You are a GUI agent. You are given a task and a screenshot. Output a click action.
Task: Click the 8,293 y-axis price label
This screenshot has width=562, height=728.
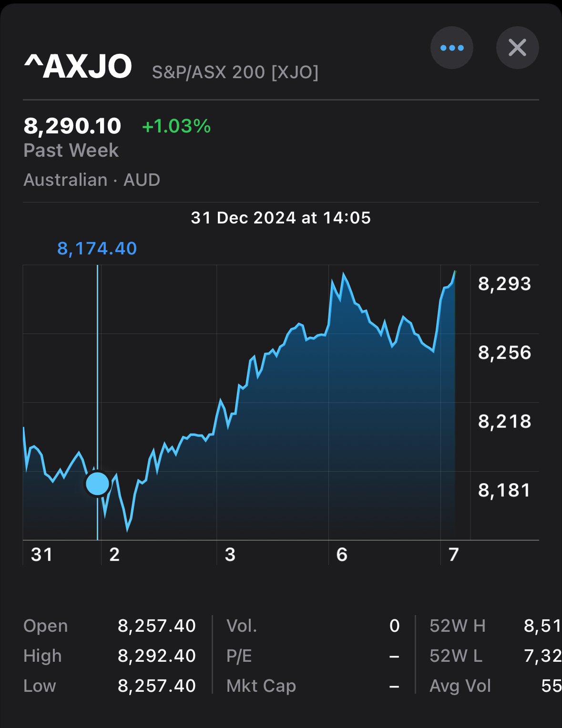point(504,284)
